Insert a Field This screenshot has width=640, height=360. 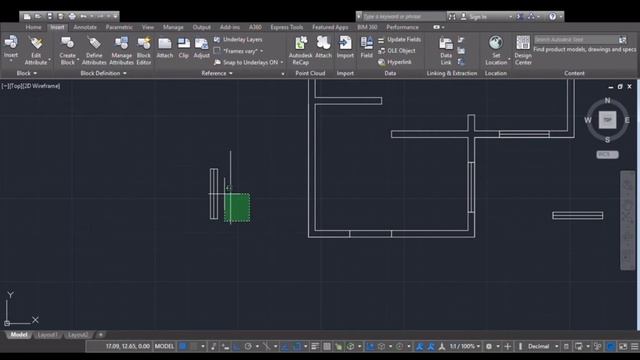pos(367,48)
